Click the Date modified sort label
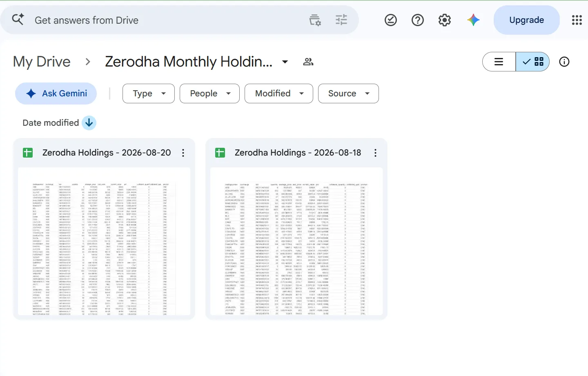 click(51, 122)
